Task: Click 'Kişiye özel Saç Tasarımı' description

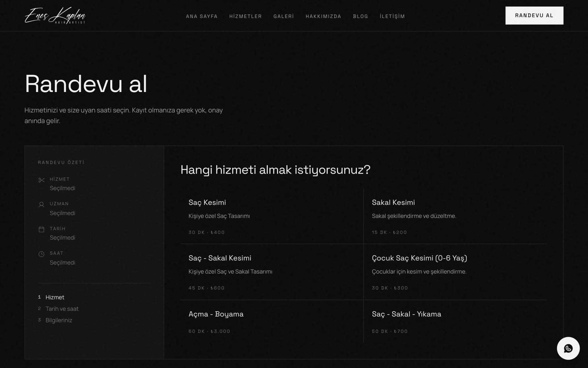Action: coord(219,216)
